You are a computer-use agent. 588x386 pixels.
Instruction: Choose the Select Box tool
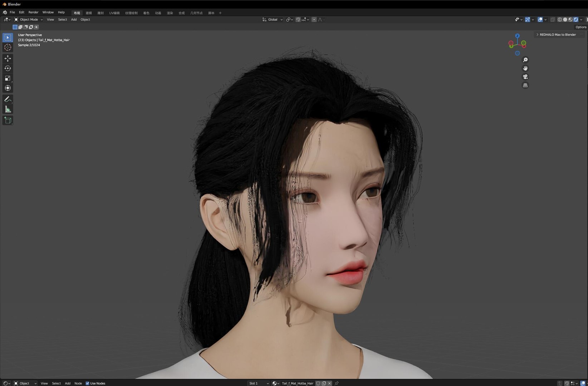[8, 38]
